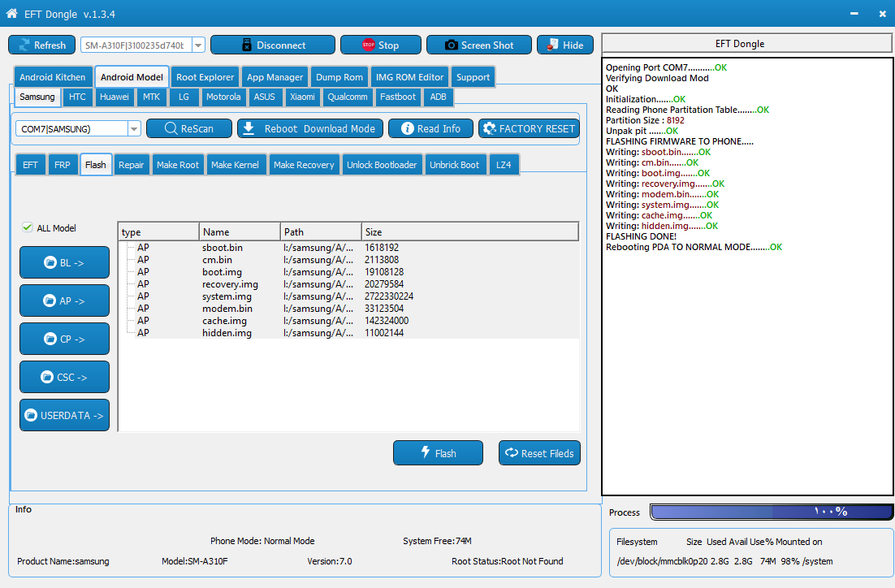Open the Support tab

point(473,77)
